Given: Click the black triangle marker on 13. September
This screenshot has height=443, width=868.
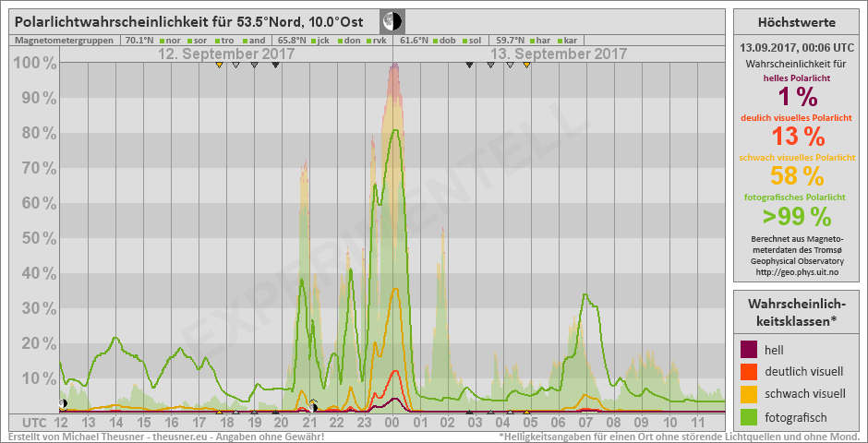Looking at the screenshot, I should [x=469, y=66].
